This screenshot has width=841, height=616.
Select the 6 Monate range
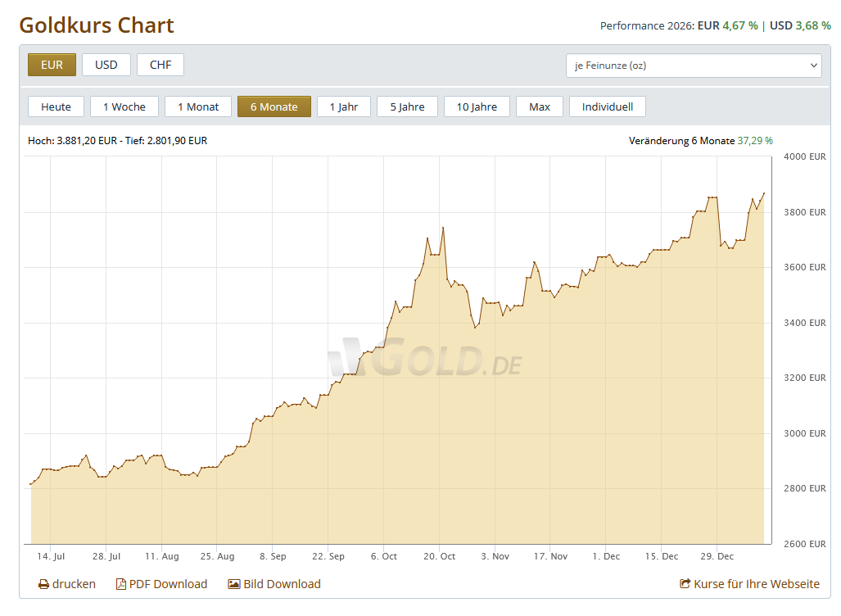point(274,106)
